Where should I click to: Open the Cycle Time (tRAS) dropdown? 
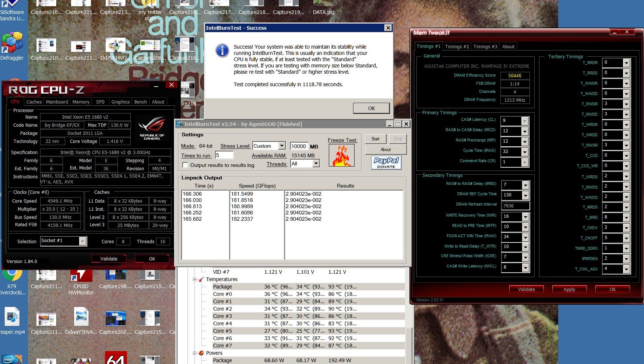525,152
